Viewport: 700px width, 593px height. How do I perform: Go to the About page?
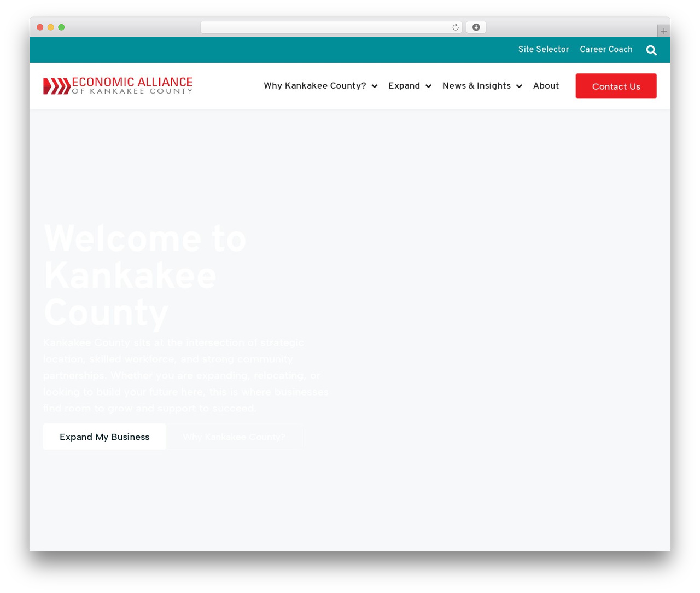click(x=546, y=86)
